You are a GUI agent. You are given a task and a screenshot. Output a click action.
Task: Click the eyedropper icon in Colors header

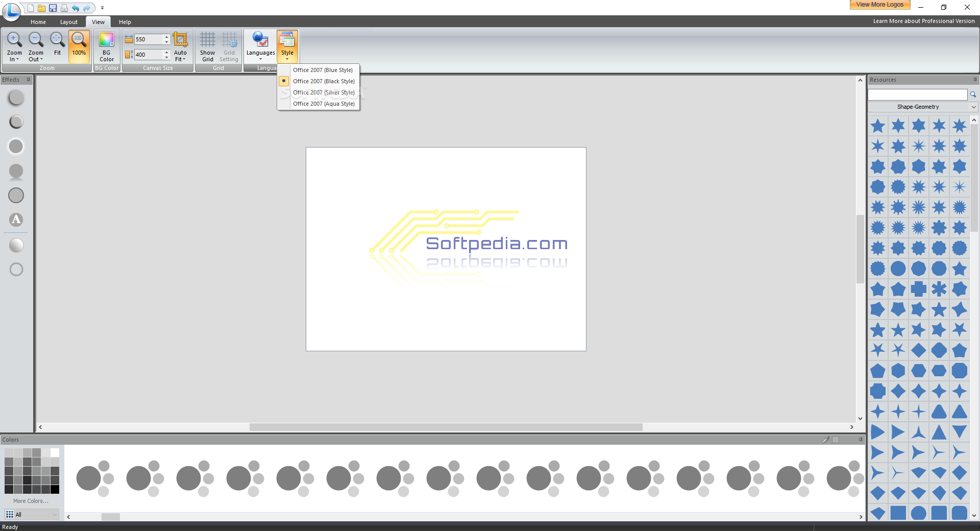826,440
